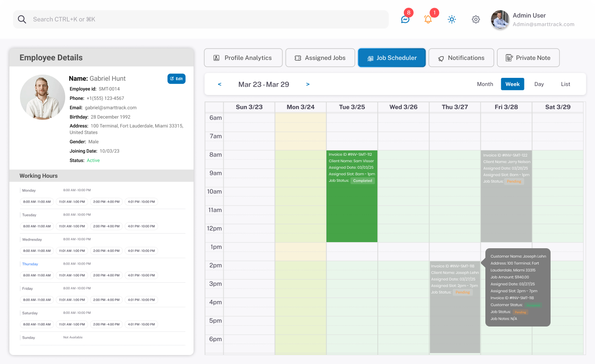Switch calendar to Day view

[539, 84]
